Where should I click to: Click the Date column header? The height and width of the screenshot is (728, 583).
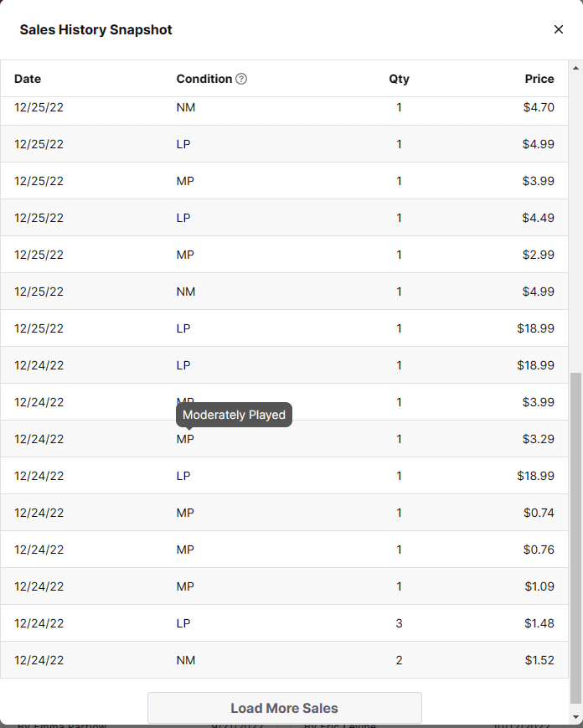pyautogui.click(x=28, y=79)
